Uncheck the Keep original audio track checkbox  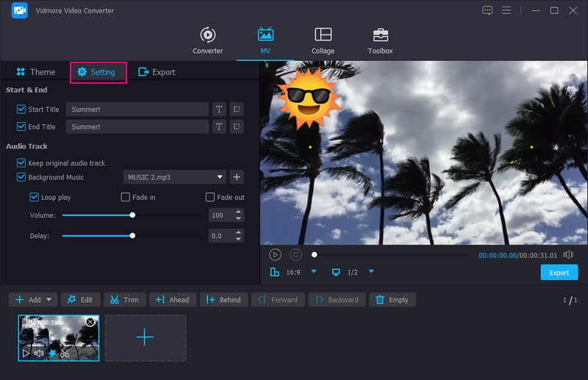[x=21, y=163]
